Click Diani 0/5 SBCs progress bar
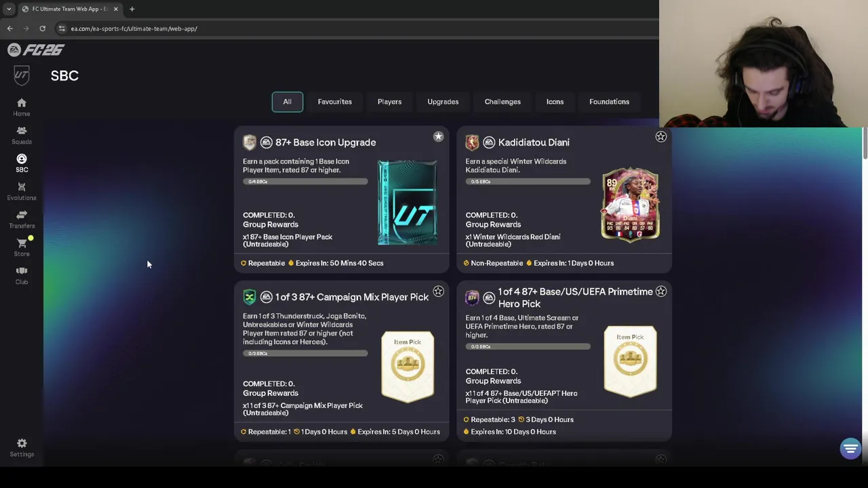 (x=528, y=182)
